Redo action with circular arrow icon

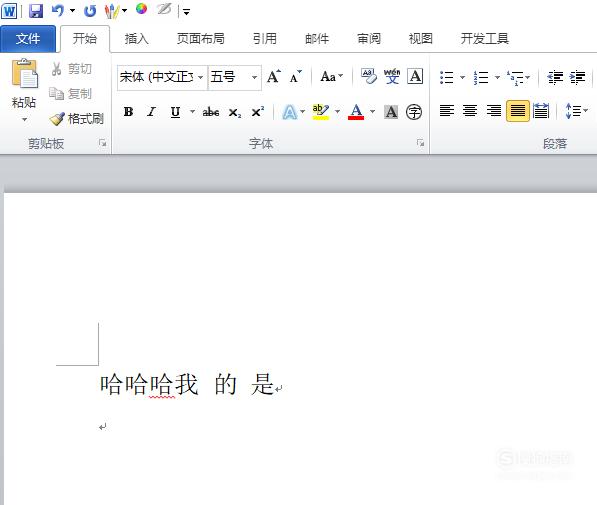pyautogui.click(x=90, y=11)
